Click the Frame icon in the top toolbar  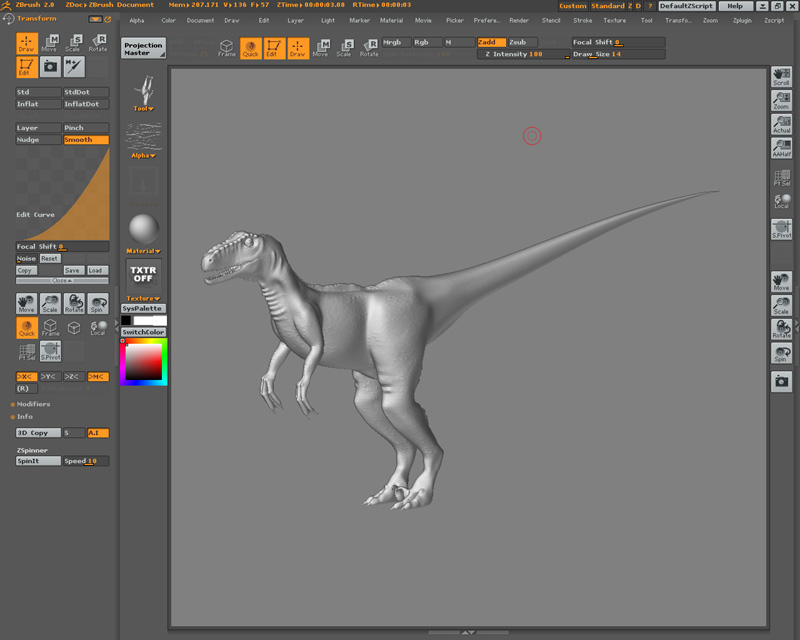pos(227,48)
